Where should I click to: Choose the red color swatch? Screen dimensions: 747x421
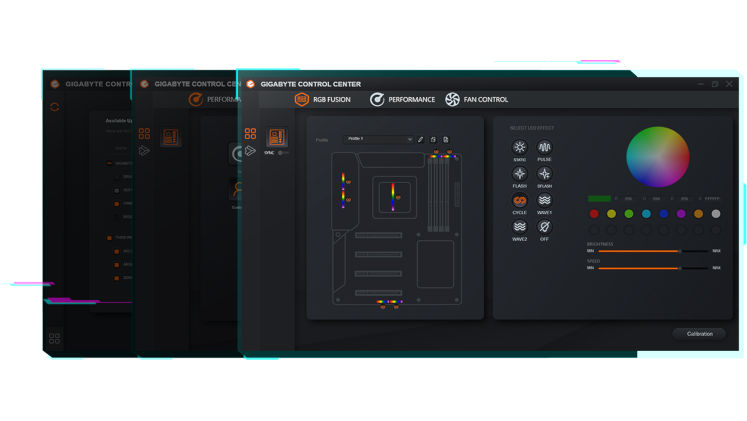[x=594, y=214]
